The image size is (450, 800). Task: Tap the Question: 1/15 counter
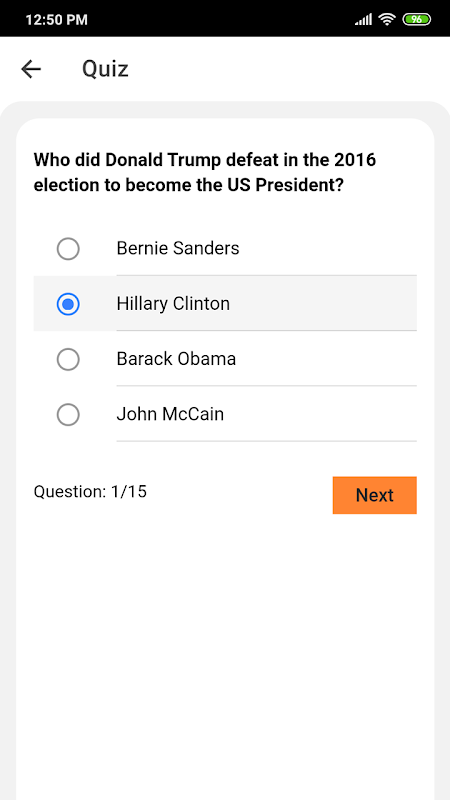(90, 491)
